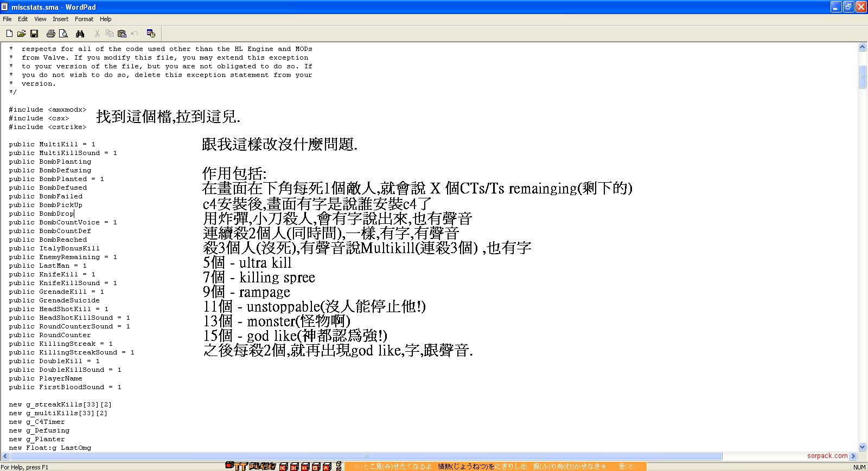The image size is (868, 471).
Task: Open the Insert menu
Action: 60,19
